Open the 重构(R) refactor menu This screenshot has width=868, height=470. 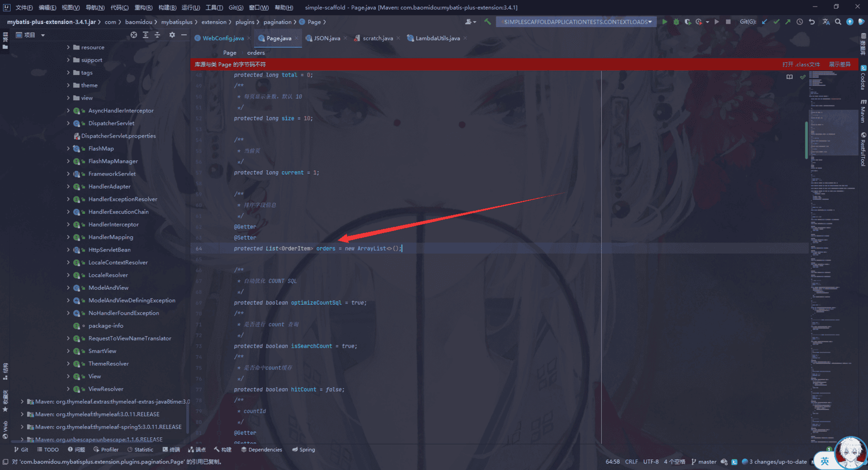tap(143, 8)
